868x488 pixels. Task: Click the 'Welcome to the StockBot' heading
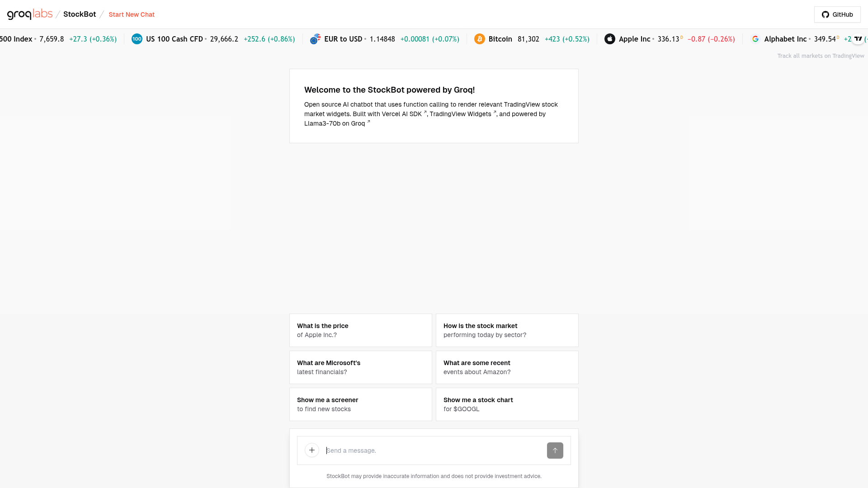click(389, 90)
